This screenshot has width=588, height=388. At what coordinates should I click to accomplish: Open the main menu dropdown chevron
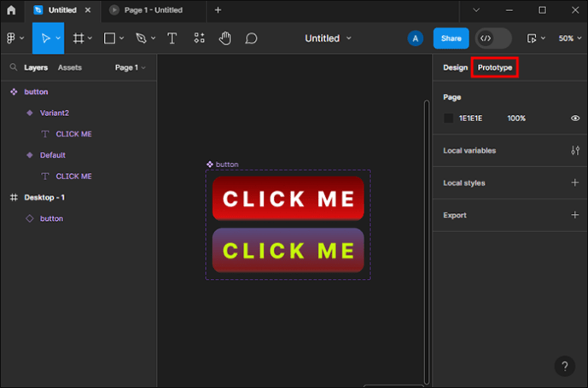21,38
